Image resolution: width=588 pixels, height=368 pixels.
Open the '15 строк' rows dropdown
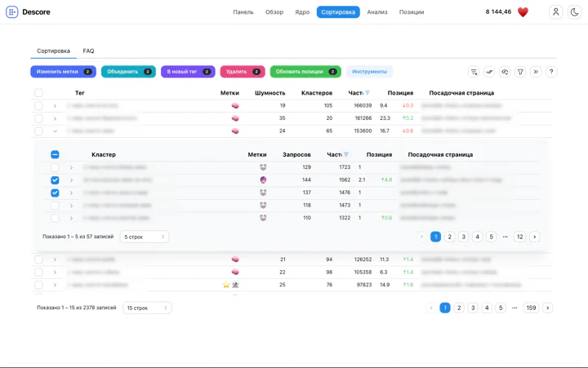pos(147,308)
